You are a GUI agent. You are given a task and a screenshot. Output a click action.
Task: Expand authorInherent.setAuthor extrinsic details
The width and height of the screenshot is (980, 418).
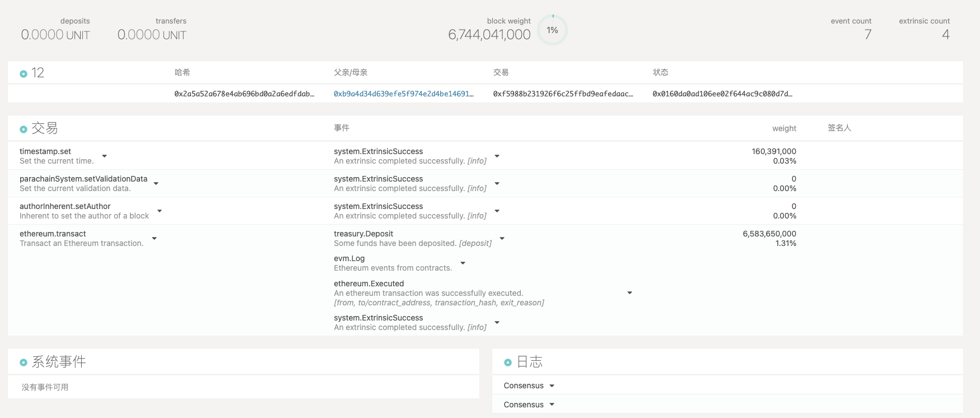coord(160,211)
